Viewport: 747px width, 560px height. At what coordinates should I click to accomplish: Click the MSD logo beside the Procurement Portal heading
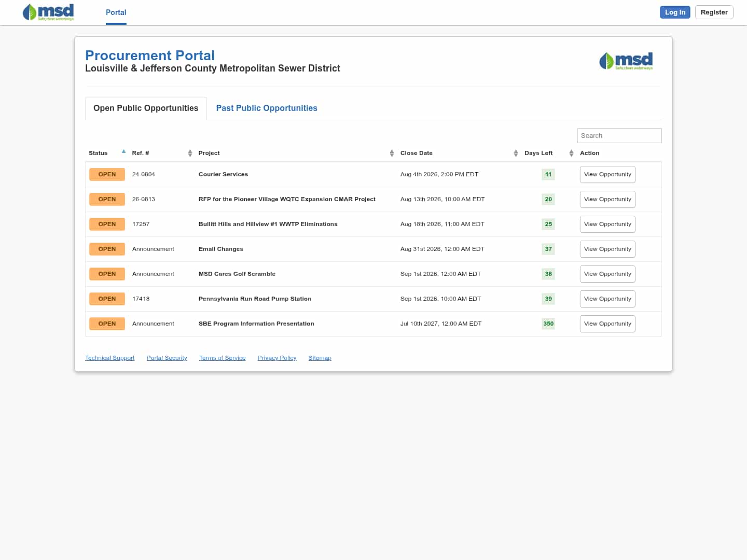point(626,61)
